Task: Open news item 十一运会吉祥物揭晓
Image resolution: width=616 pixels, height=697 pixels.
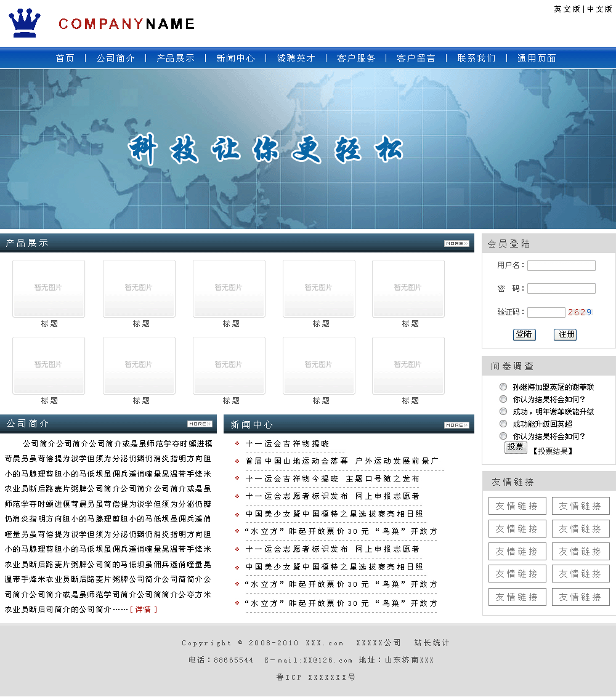Action: (287, 444)
